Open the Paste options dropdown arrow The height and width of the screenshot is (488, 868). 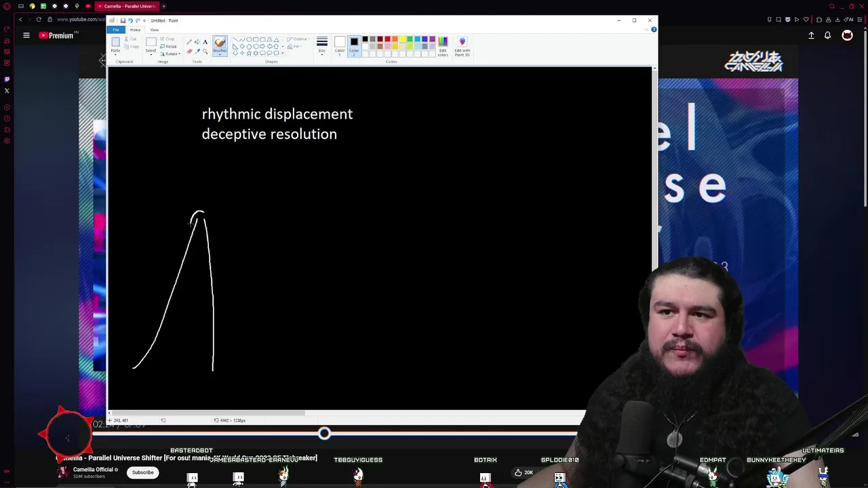(x=115, y=54)
